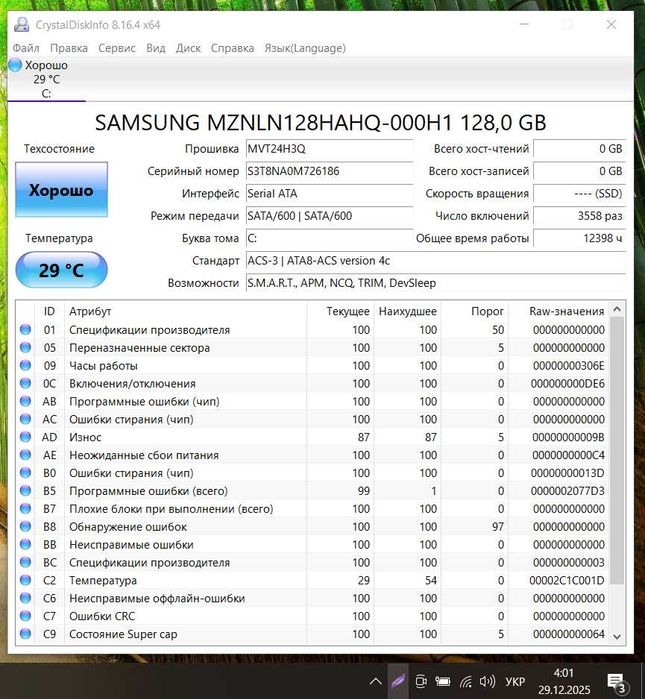Click status icon of Часы работы row
The image size is (645, 699).
click(25, 365)
